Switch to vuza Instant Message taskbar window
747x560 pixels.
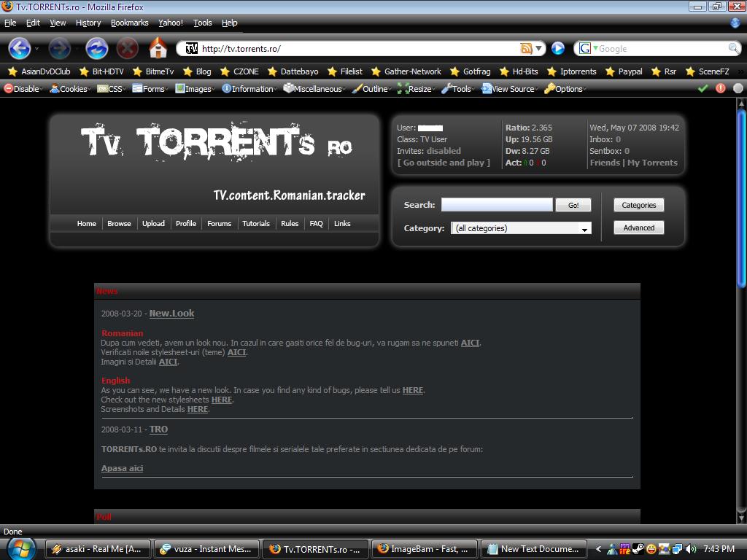(x=206, y=549)
